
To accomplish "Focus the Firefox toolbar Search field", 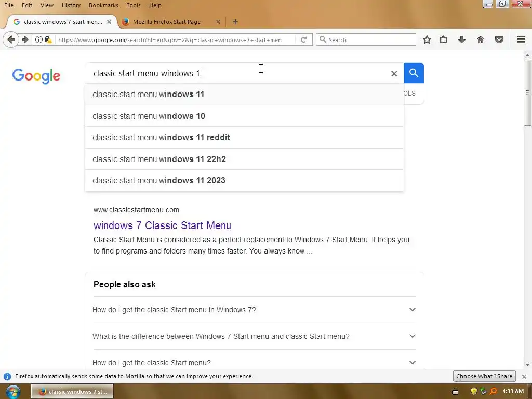I will tap(366, 39).
